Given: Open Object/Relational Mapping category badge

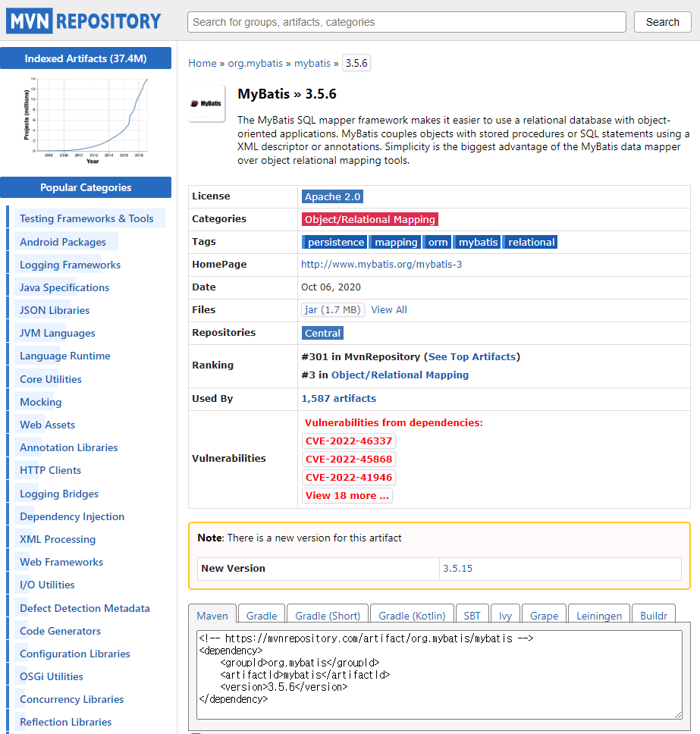Looking at the screenshot, I should click(370, 220).
